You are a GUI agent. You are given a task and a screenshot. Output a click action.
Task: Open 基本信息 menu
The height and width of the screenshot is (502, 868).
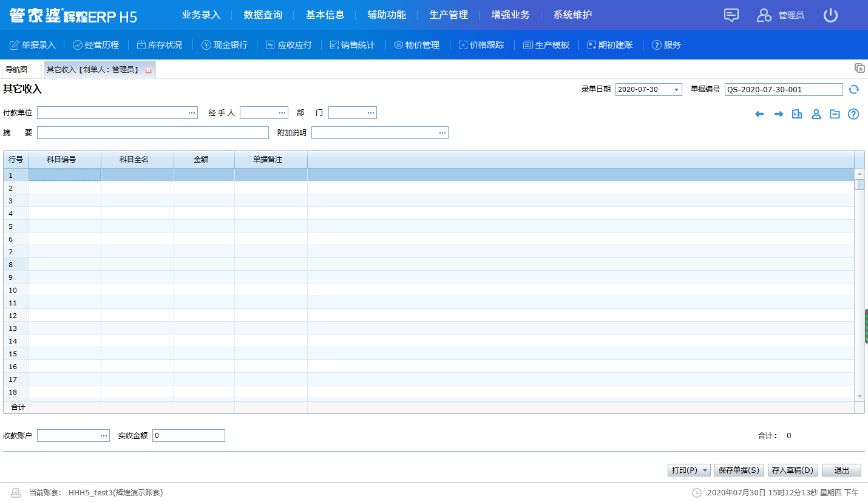point(325,15)
